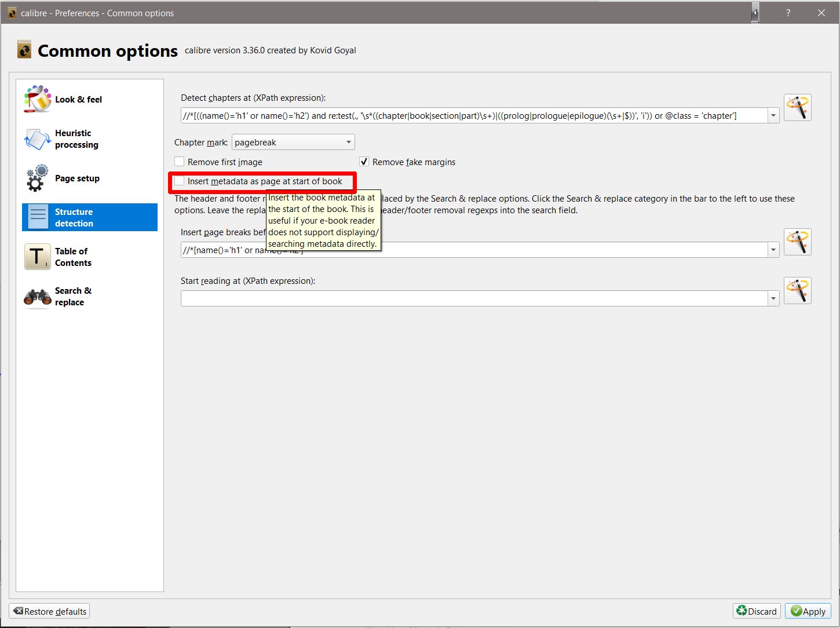Click Restore defaults button
This screenshot has width=840, height=628.
pyautogui.click(x=50, y=611)
